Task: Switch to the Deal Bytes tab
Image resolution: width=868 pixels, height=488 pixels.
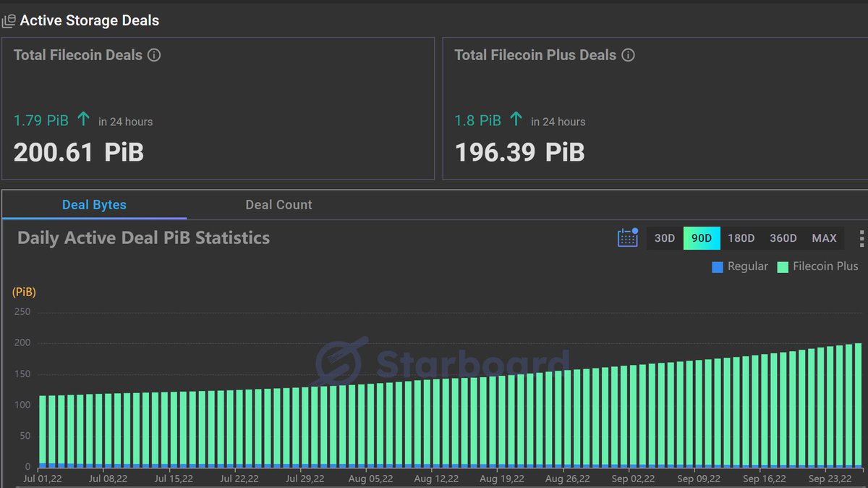Action: pos(94,205)
